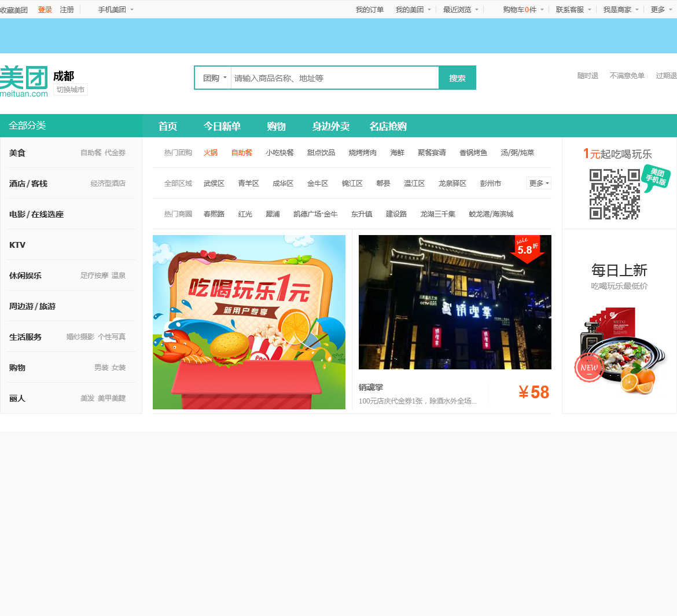Expand the 购物车0件 dropdown
677x616 pixels.
coord(523,9)
